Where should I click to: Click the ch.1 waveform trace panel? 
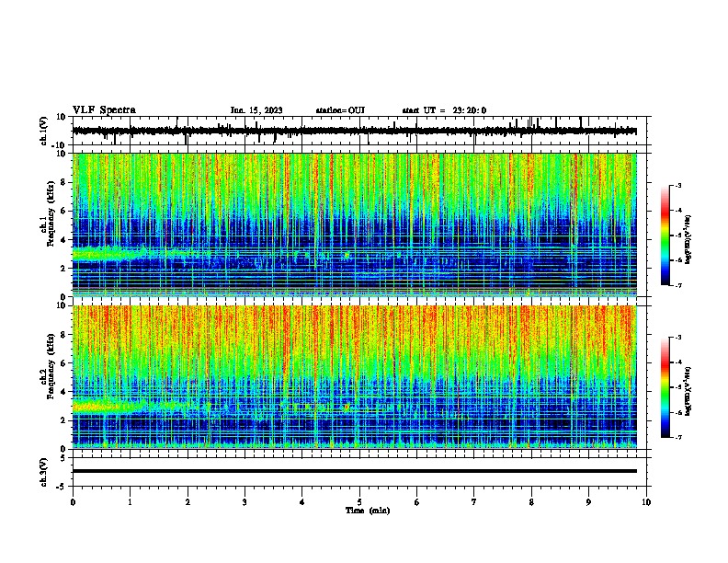[359, 131]
